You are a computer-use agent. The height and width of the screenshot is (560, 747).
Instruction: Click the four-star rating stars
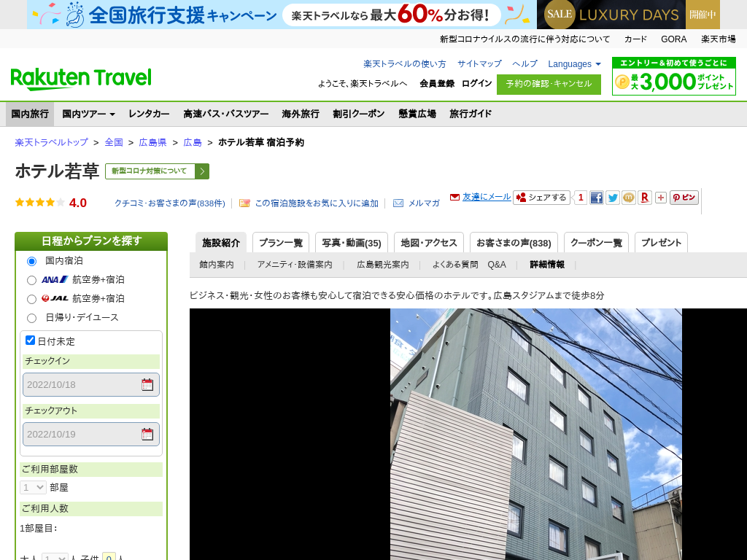coord(40,203)
